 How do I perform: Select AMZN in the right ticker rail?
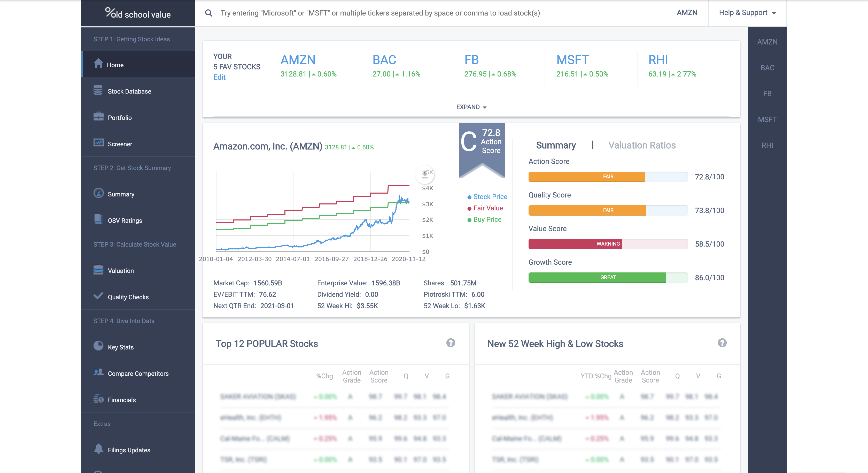[767, 42]
